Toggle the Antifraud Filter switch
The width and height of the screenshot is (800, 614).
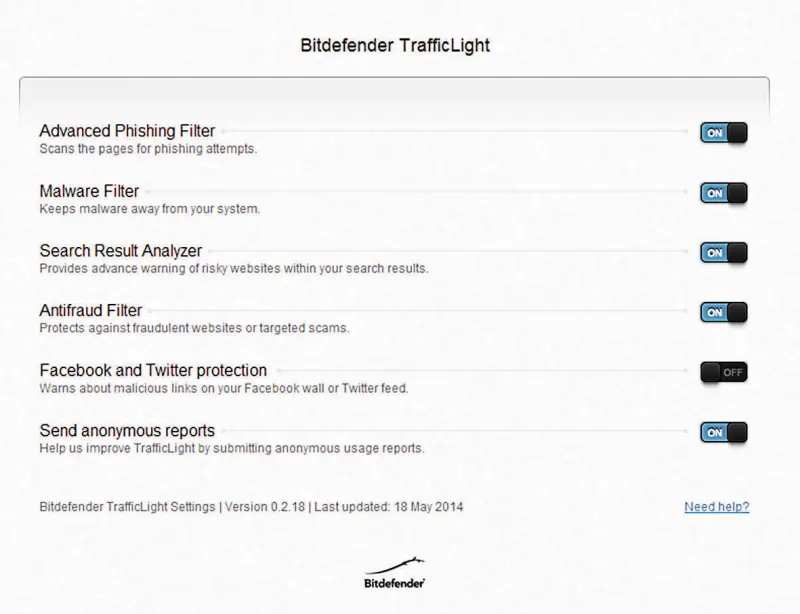pyautogui.click(x=724, y=313)
